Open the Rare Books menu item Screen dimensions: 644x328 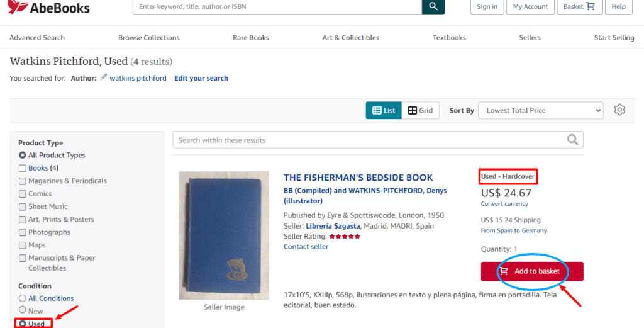(x=250, y=37)
